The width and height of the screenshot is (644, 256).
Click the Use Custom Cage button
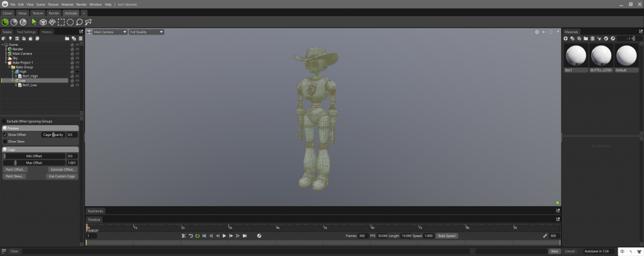pyautogui.click(x=62, y=176)
